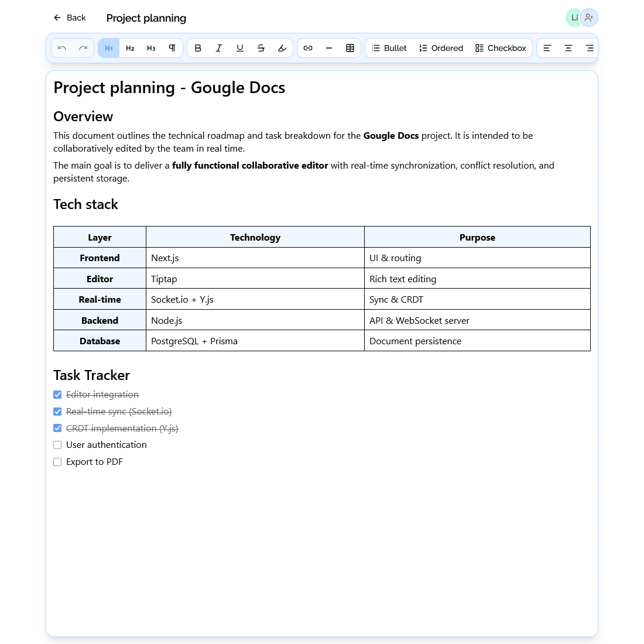The image size is (644, 644).
Task: Insert a horizontal rule divider
Action: pyautogui.click(x=329, y=48)
